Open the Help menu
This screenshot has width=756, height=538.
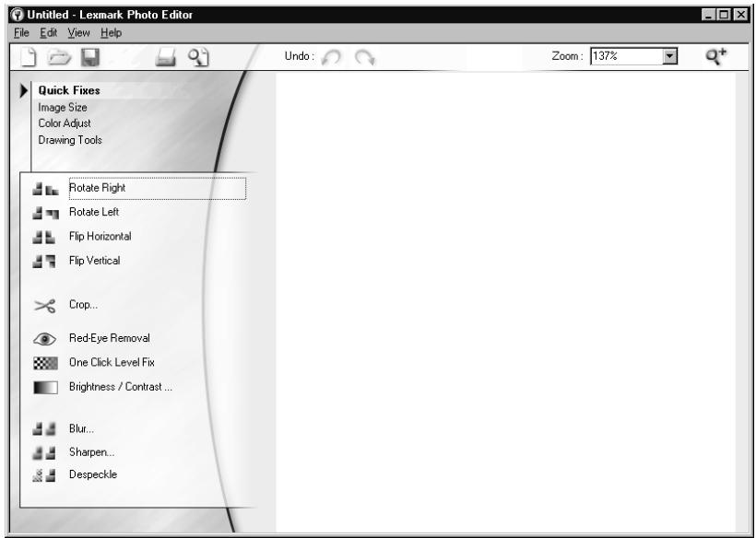[x=111, y=33]
